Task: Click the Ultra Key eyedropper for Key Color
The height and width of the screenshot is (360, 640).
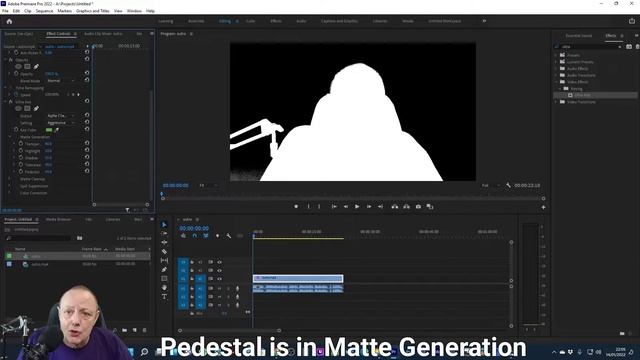Action: pos(57,130)
